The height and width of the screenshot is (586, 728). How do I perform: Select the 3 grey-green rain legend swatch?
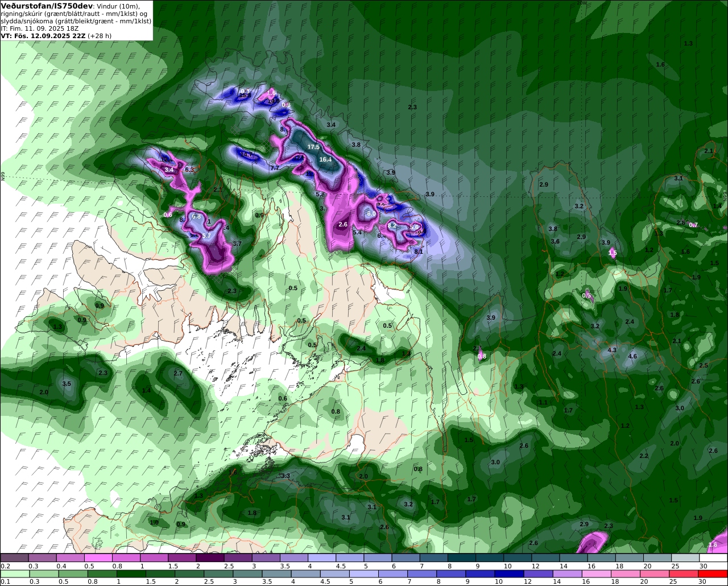point(248,574)
